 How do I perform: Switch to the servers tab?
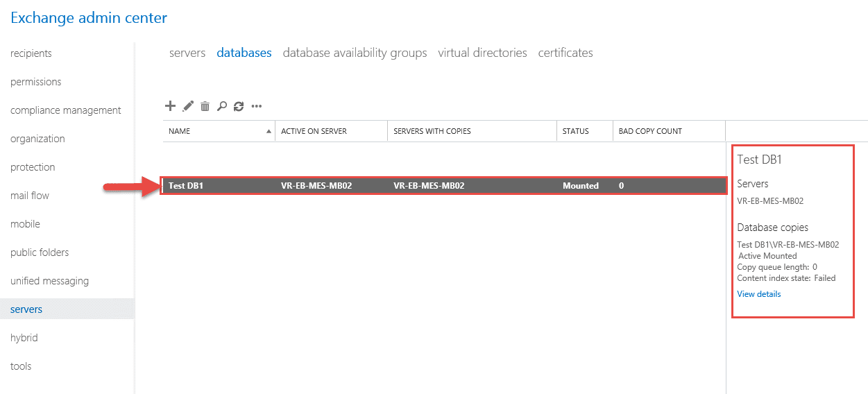coord(187,53)
